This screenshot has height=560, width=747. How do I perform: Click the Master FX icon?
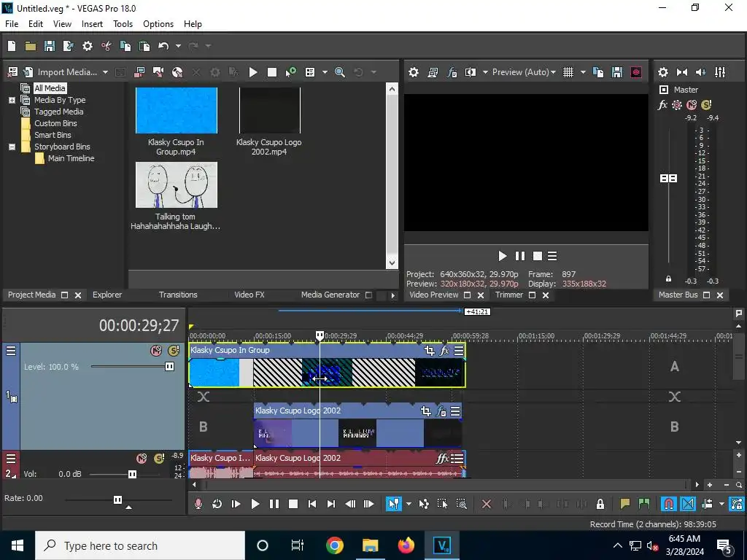[x=662, y=105]
